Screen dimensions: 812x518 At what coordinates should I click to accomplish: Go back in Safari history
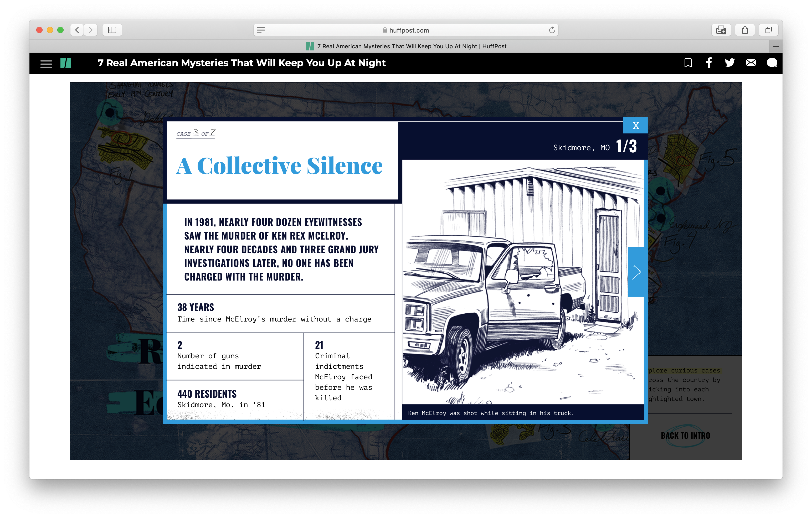[x=77, y=30]
